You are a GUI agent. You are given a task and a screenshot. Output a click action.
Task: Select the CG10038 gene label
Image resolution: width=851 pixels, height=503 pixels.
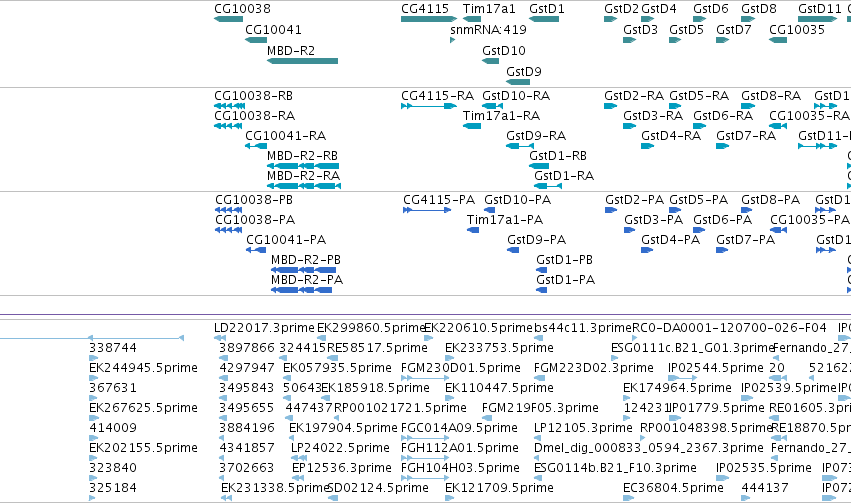pos(242,9)
